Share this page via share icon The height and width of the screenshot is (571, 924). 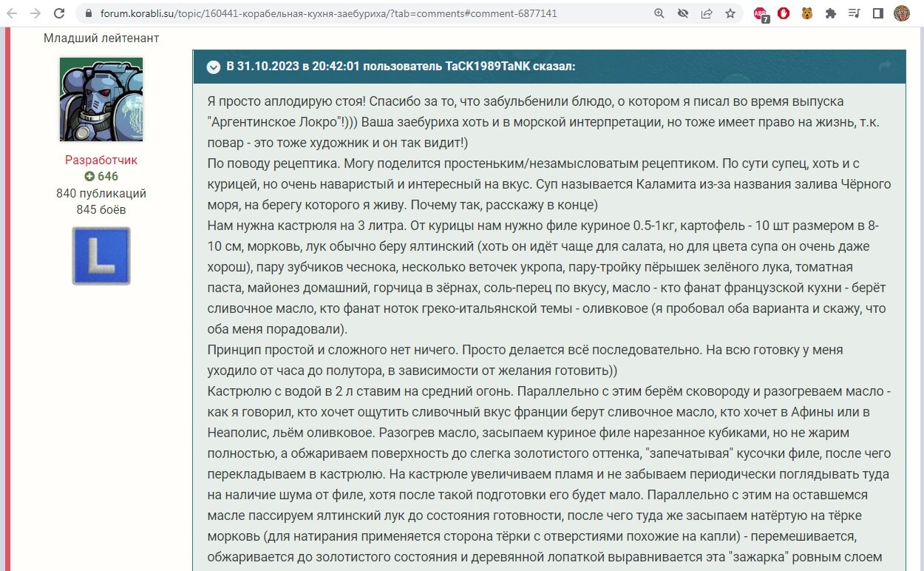[x=707, y=13]
